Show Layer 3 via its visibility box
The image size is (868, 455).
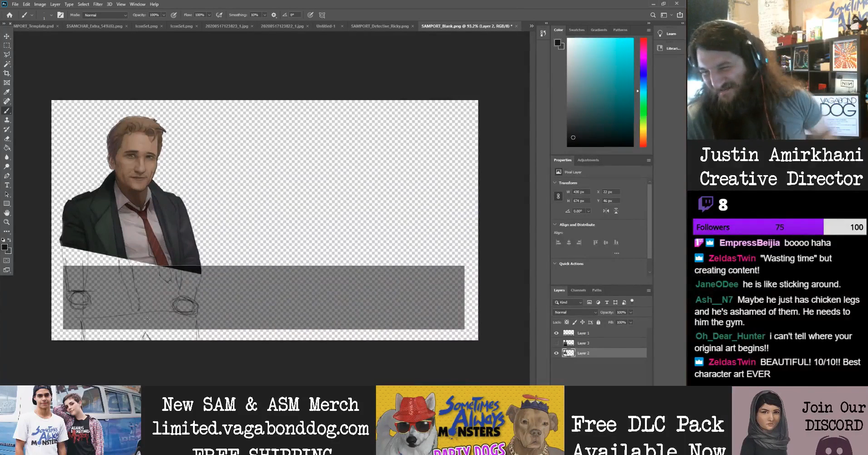click(x=556, y=343)
